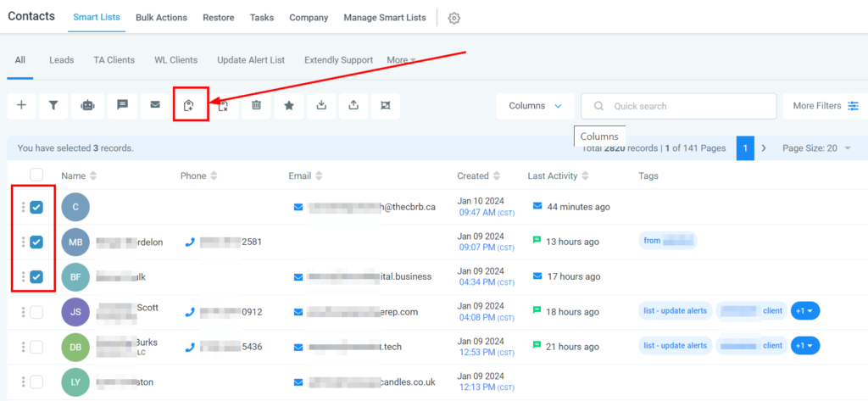This screenshot has width=868, height=401.
Task: Sort contacts by the Name column arrows
Action: tap(92, 176)
